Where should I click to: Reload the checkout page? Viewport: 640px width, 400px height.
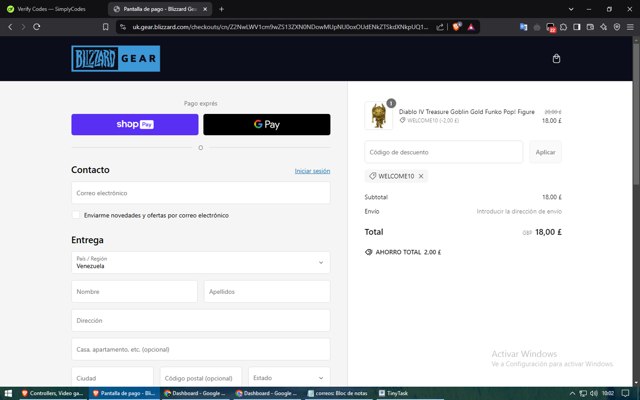tap(37, 27)
